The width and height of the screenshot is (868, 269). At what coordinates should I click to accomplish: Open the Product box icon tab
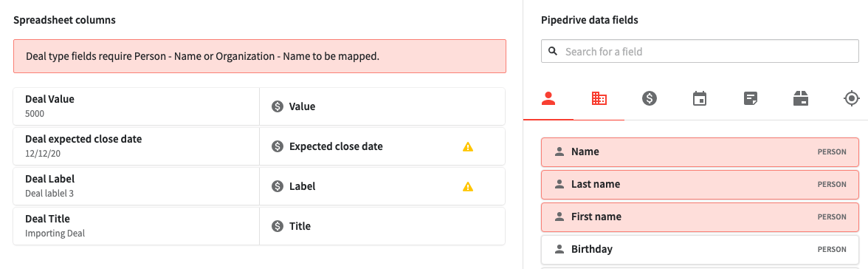(x=800, y=99)
